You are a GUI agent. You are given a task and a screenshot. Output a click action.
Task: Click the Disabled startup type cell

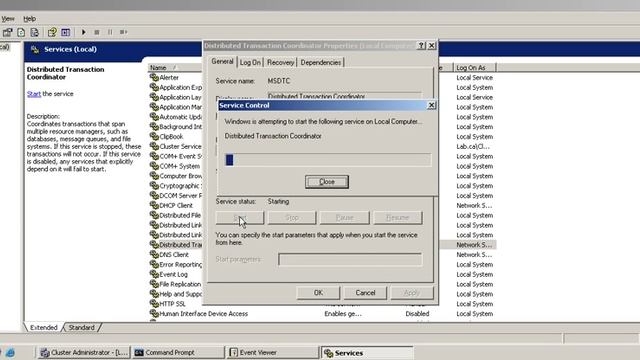417,313
